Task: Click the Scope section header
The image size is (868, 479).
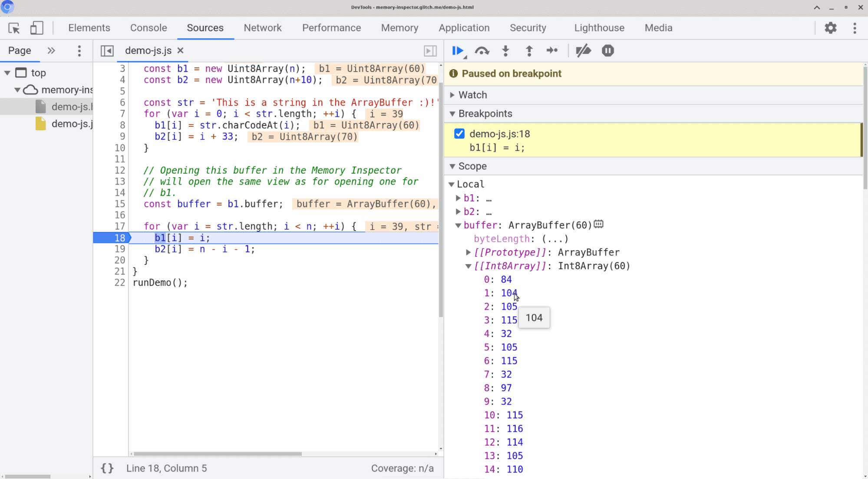Action: pos(472,166)
